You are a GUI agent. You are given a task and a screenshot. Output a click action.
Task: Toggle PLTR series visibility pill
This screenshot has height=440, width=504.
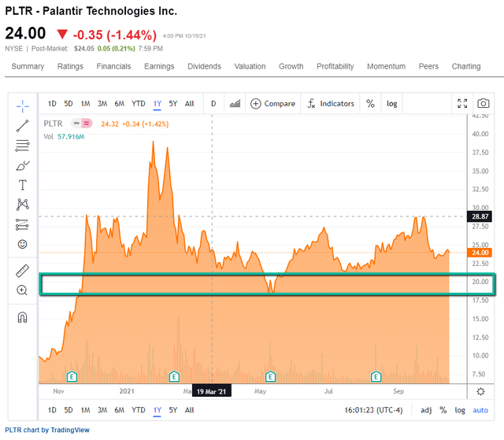click(82, 124)
